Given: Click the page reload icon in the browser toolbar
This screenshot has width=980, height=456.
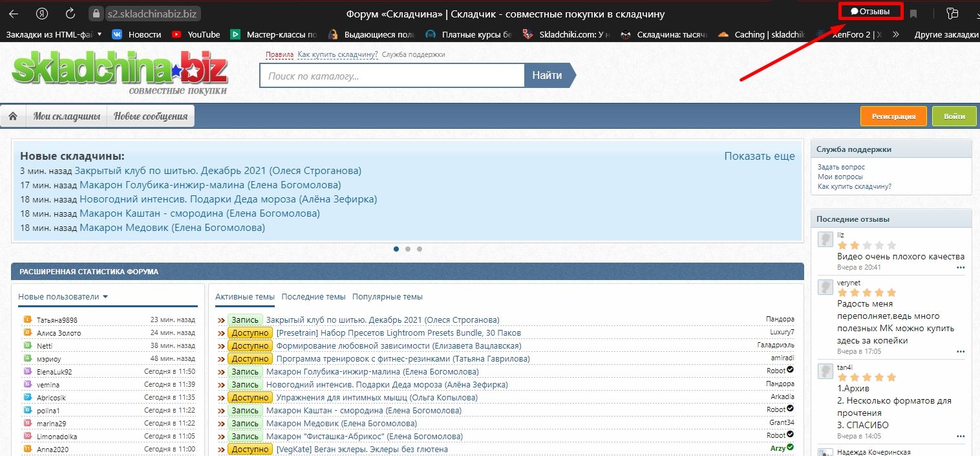Looking at the screenshot, I should coord(70,12).
